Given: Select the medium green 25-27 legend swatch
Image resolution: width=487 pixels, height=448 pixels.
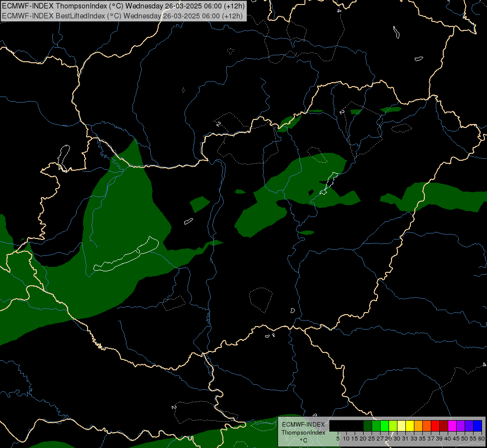Looking at the screenshot, I should point(376,426).
